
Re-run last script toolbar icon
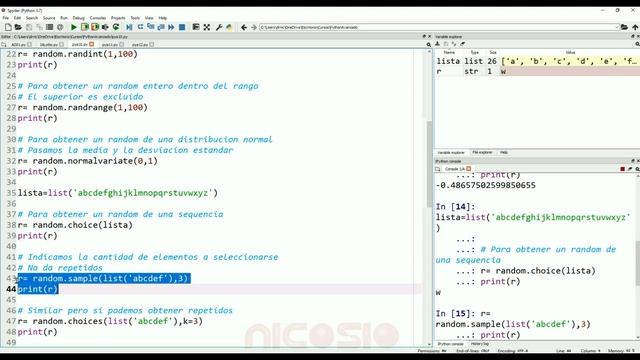116,27
